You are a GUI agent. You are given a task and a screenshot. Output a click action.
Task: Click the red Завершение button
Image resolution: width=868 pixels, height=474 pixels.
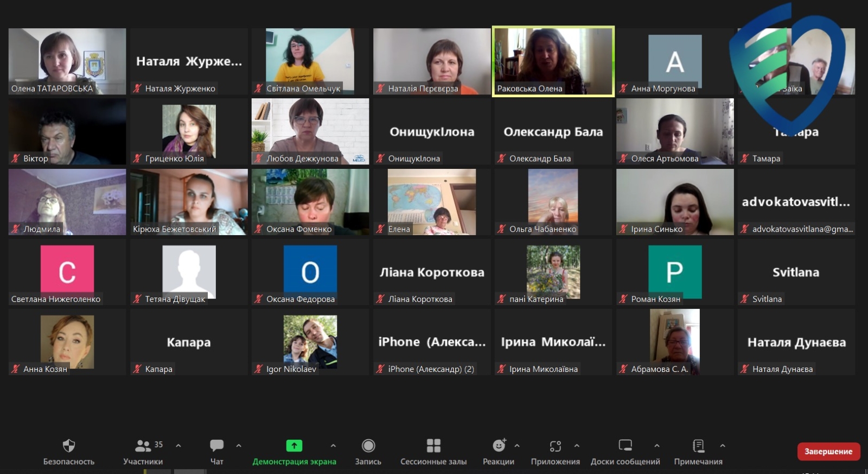pyautogui.click(x=828, y=451)
